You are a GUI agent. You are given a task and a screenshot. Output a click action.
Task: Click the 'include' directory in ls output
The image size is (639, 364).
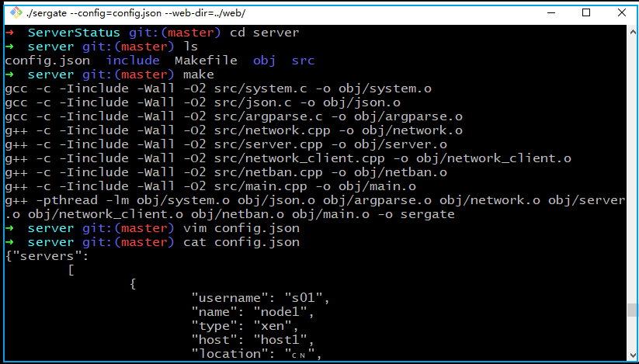point(133,61)
